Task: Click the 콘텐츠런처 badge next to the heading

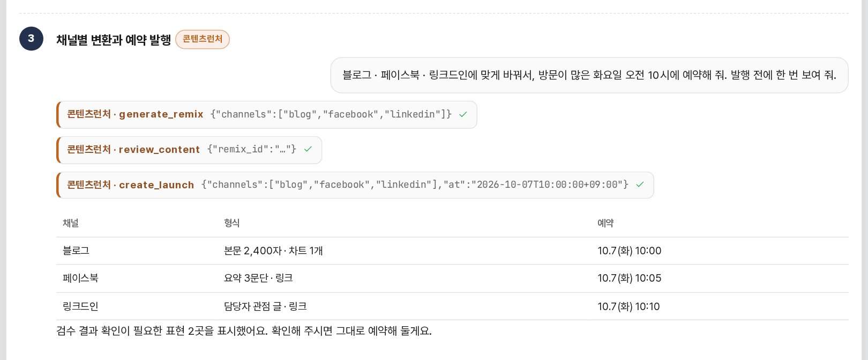Action: pyautogui.click(x=203, y=39)
